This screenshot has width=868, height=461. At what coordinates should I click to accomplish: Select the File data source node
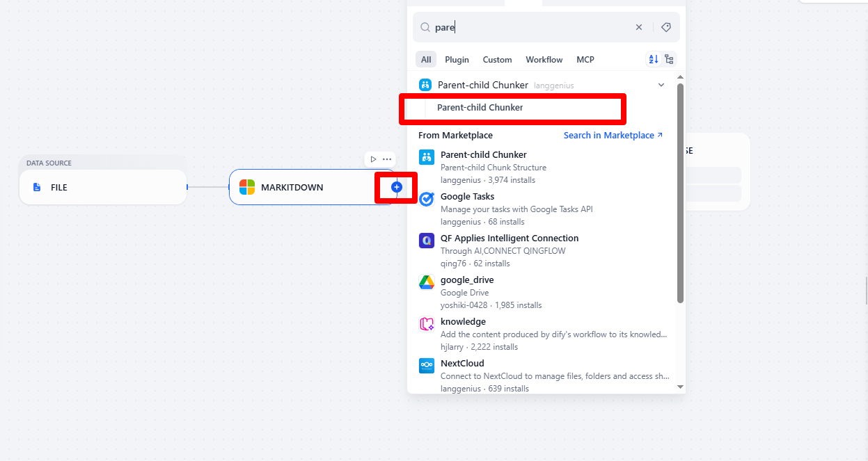[103, 187]
